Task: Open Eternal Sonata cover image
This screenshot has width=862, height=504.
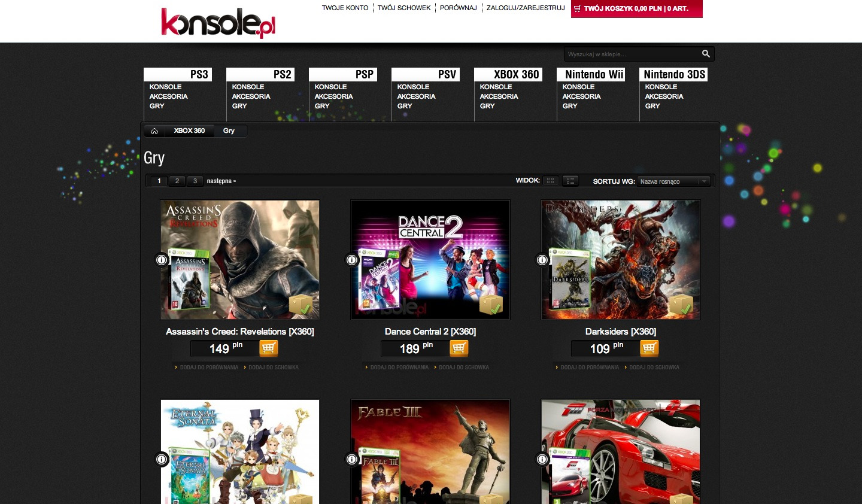Action: (240, 452)
